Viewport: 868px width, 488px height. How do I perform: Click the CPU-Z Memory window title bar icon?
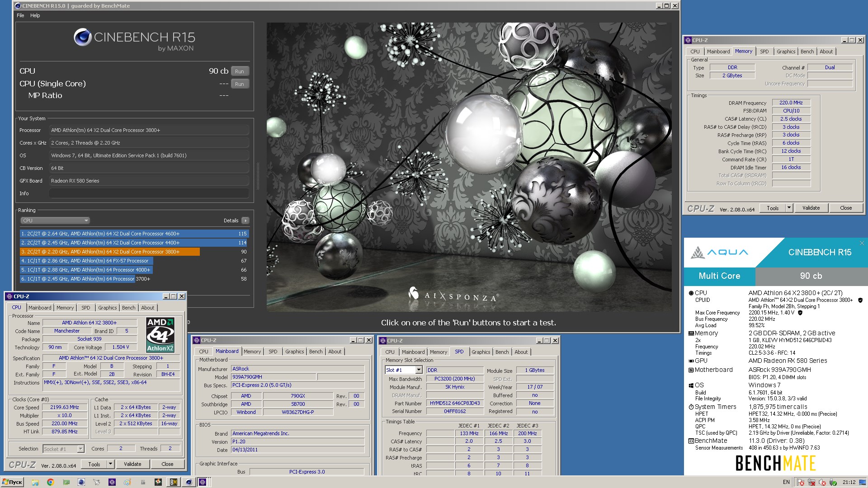688,40
